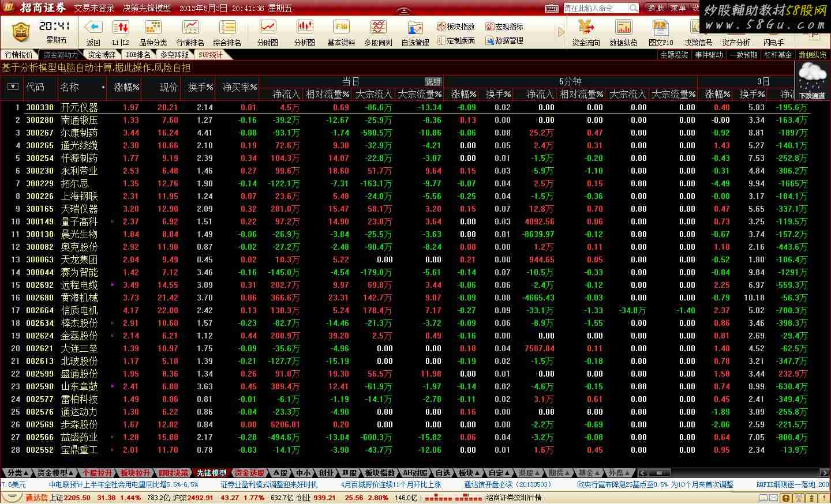Switch to DDE排名 tab
This screenshot has height=504, width=831.
[x=138, y=55]
